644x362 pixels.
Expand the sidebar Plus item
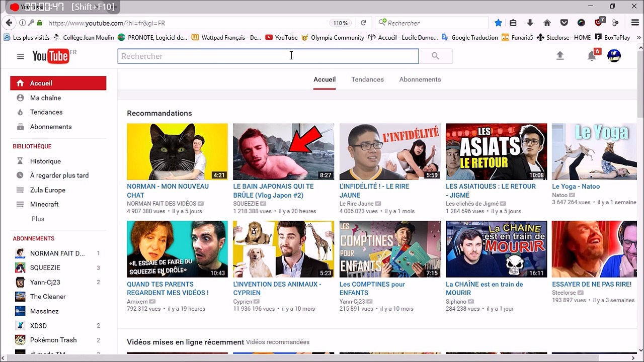point(38,219)
